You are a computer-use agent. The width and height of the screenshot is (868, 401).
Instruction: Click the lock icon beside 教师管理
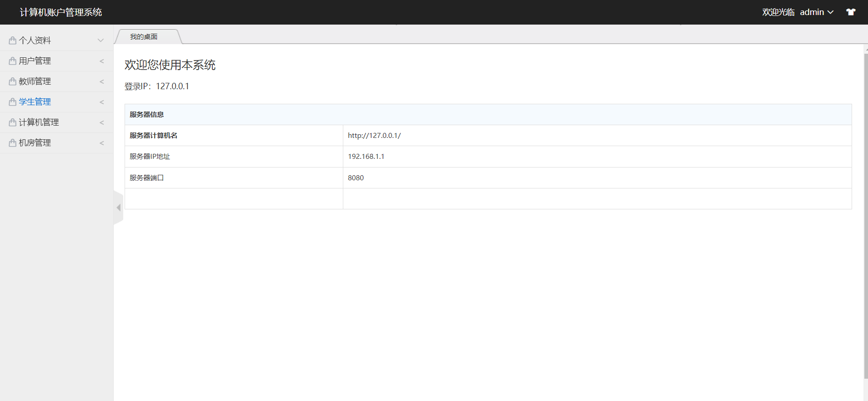pos(13,81)
